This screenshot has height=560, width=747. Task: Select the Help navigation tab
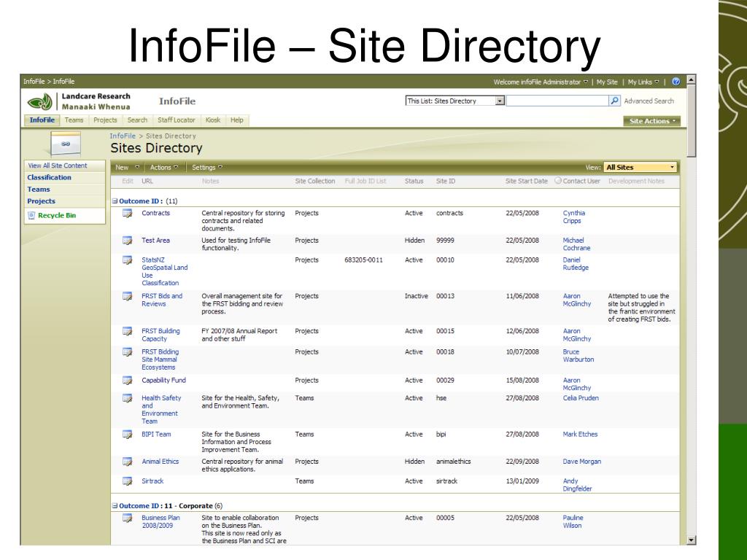pos(237,120)
